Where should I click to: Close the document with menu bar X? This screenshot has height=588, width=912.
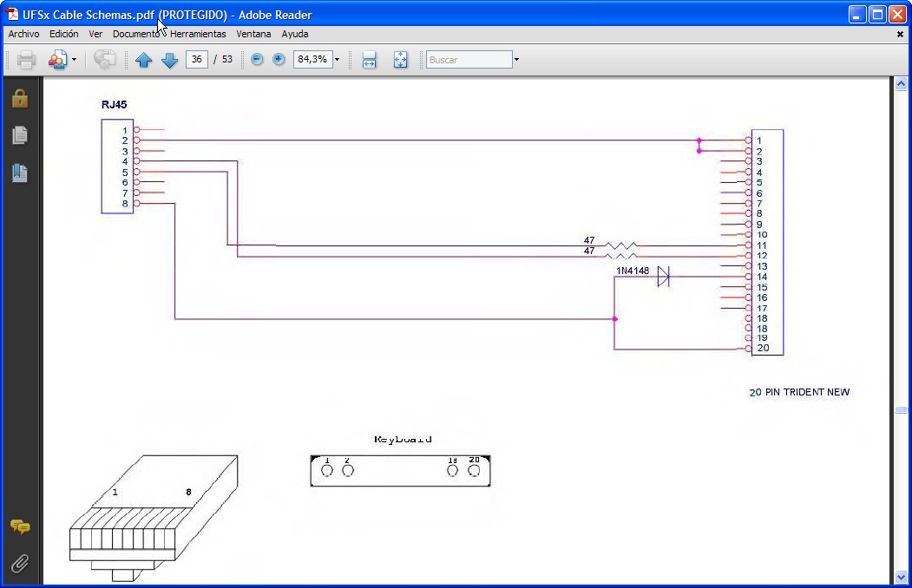point(900,35)
